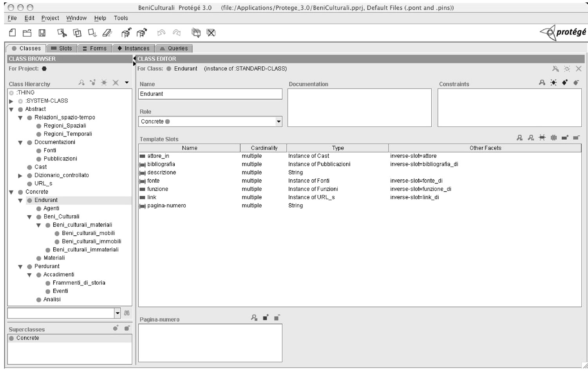Open the class search combo box arrow
Screen dimensions: 588x371
(x=118, y=313)
